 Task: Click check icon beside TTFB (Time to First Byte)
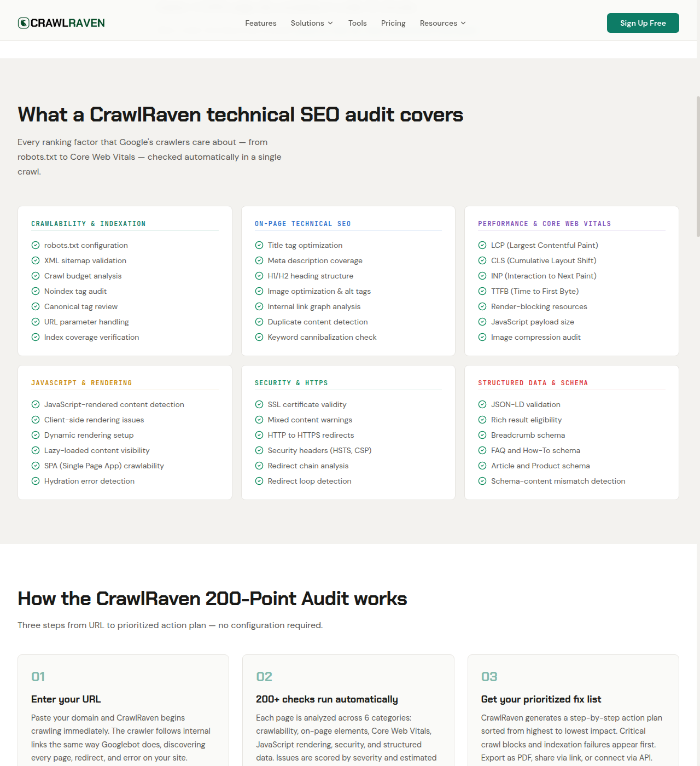click(x=482, y=291)
